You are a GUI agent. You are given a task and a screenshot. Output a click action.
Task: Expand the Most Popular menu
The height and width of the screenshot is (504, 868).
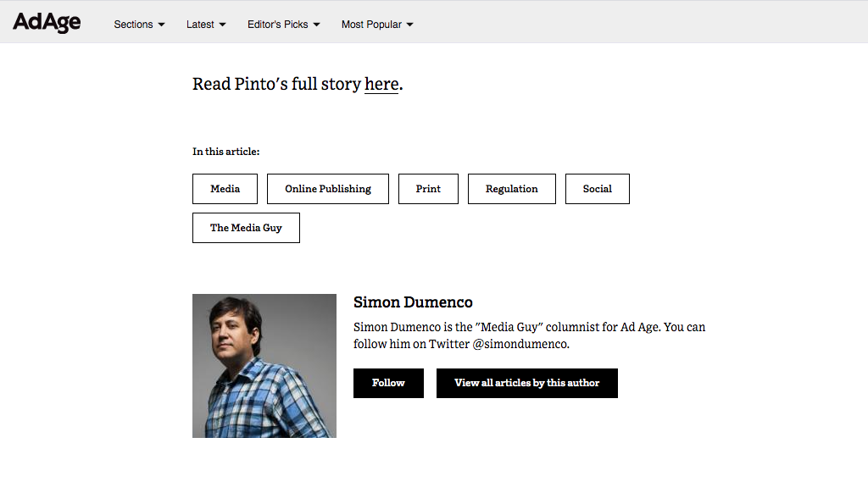tap(377, 25)
